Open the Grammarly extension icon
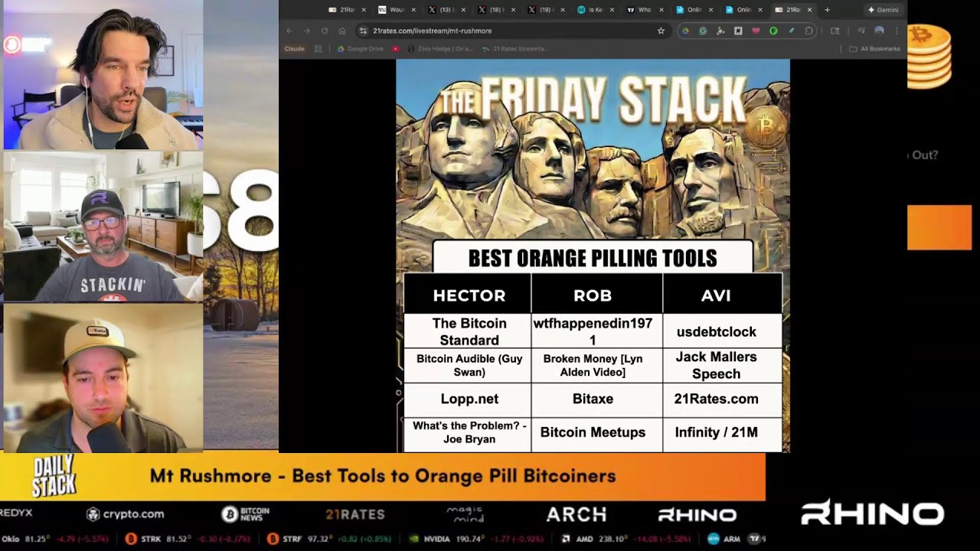This screenshot has width=980, height=551. click(x=703, y=31)
